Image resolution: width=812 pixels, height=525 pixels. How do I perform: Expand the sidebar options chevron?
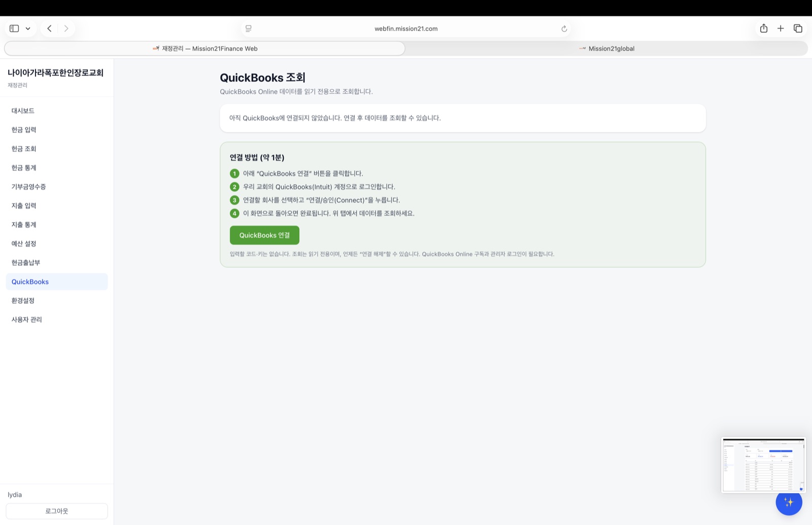(28, 28)
